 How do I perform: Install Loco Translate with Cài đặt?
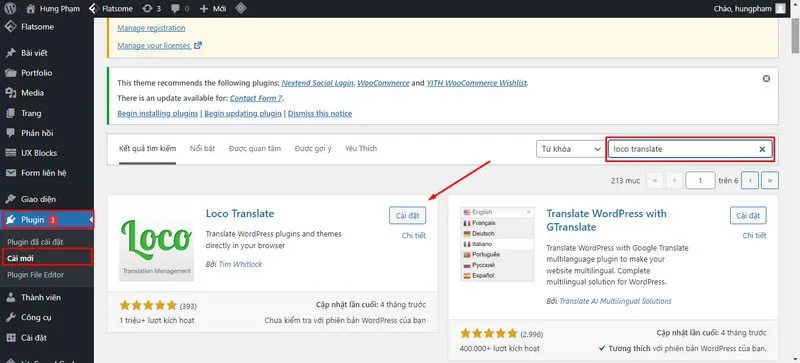(x=407, y=215)
